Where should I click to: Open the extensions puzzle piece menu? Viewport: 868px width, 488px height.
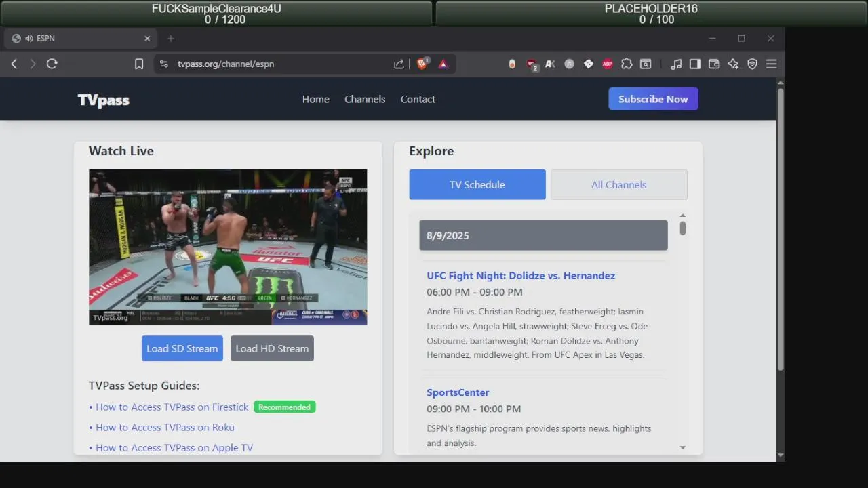coord(627,64)
